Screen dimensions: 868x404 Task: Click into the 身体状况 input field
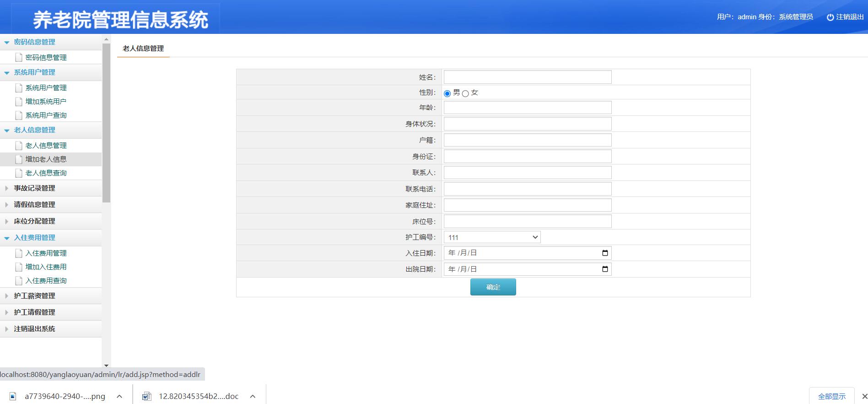click(x=528, y=124)
